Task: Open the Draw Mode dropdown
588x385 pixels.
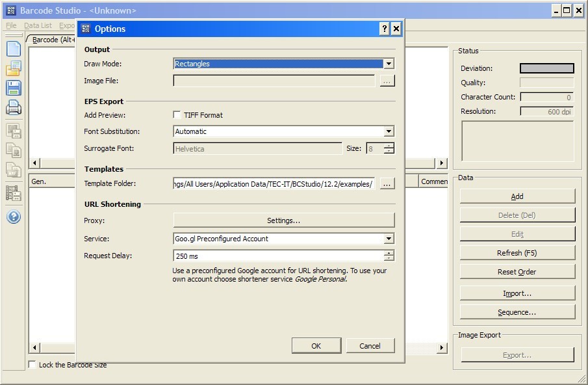Action: pyautogui.click(x=389, y=63)
